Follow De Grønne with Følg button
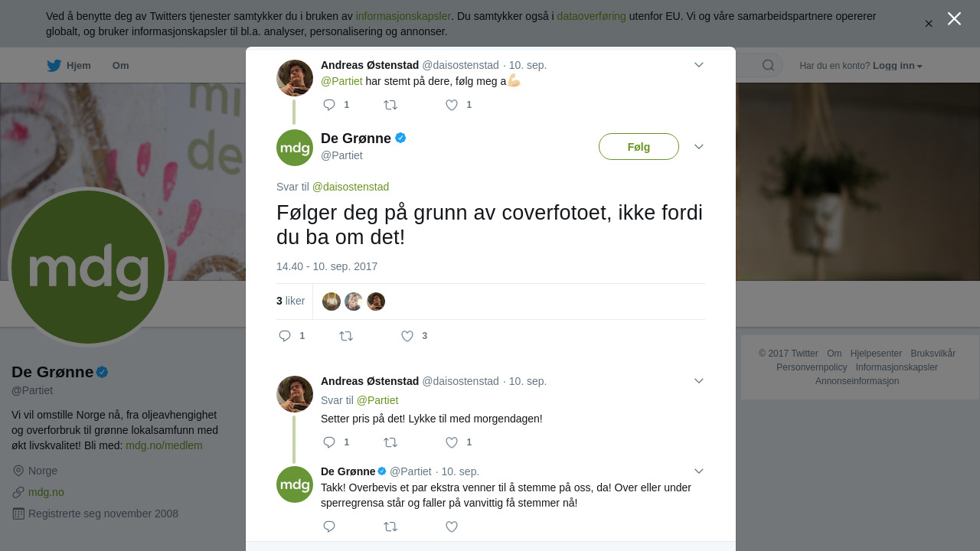The height and width of the screenshot is (551, 980). click(639, 147)
